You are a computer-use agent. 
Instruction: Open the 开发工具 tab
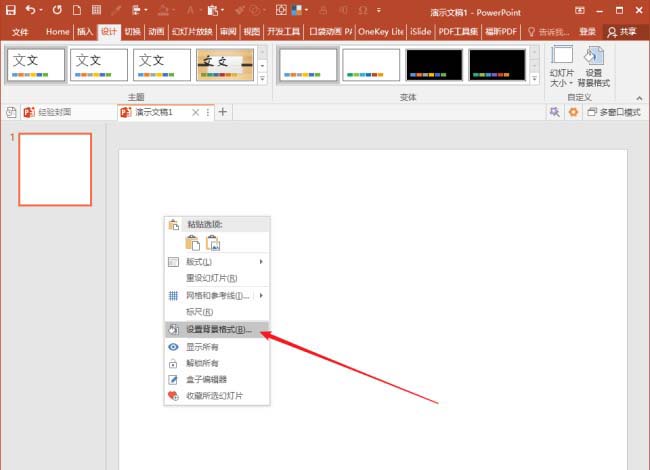click(284, 31)
